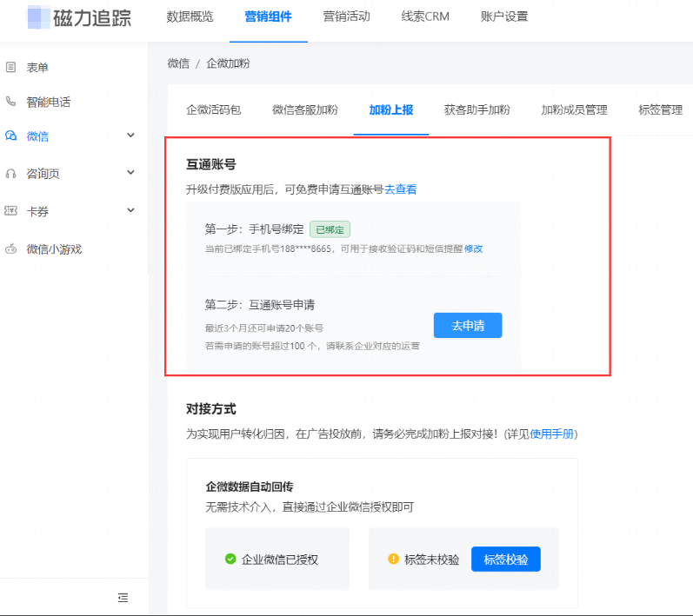Click the 企微数据自动回传 title
This screenshot has height=616, width=693.
250,487
